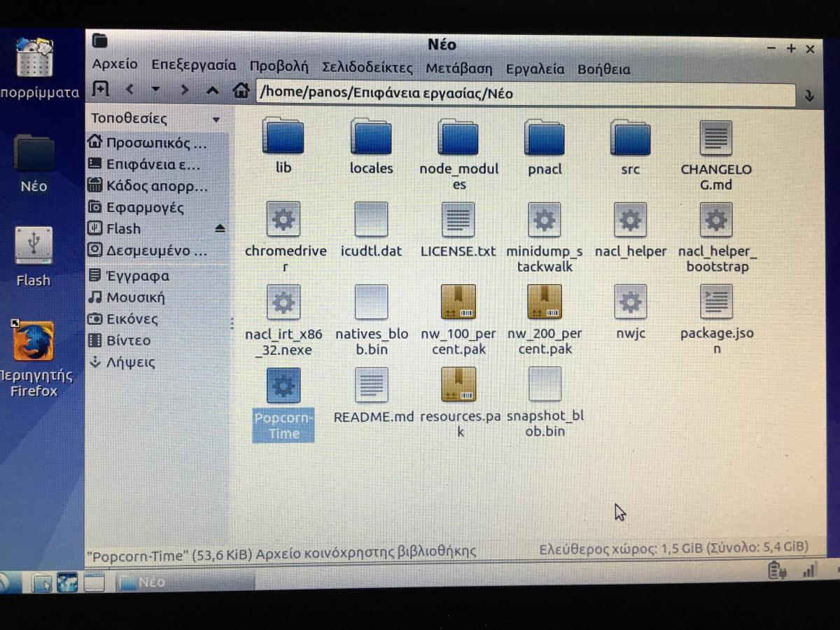Open the Προβολή menu
Viewport: 840px width, 630px height.
pos(279,66)
